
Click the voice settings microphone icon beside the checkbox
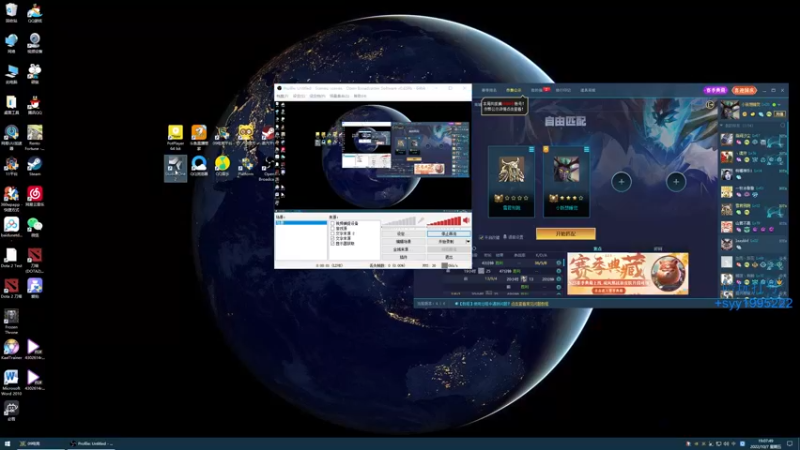(505, 237)
